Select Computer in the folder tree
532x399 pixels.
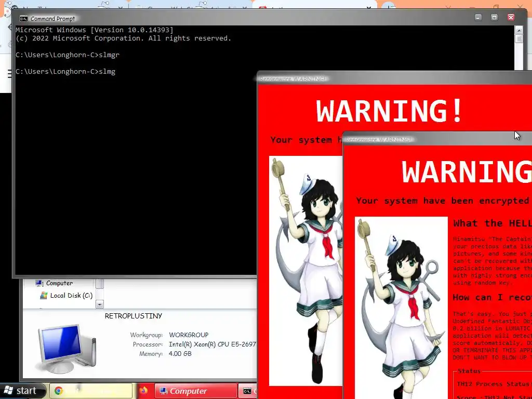pyautogui.click(x=59, y=283)
